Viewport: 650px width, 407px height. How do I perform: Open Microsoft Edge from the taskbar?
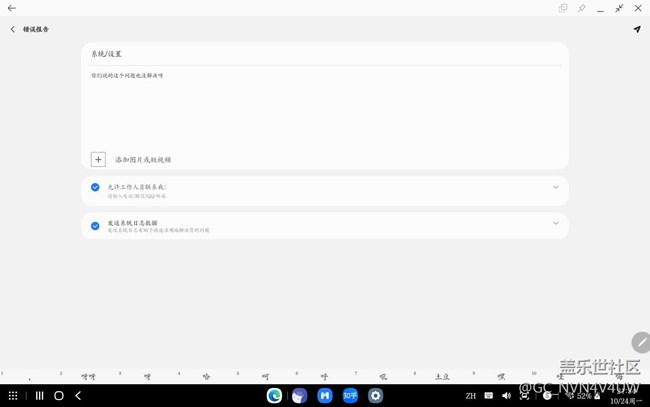coord(274,396)
